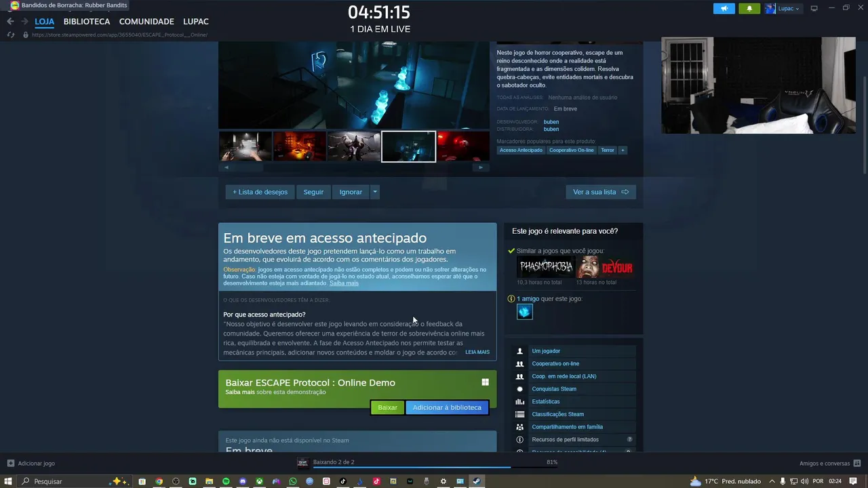Open the buben developer link
Image resolution: width=868 pixels, height=488 pixels.
[x=551, y=122]
